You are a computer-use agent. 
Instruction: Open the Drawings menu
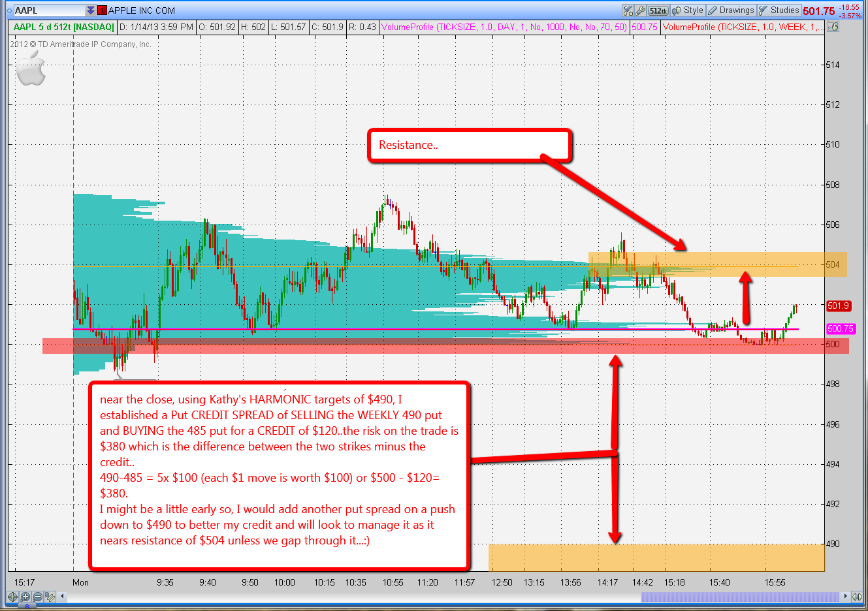731,10
